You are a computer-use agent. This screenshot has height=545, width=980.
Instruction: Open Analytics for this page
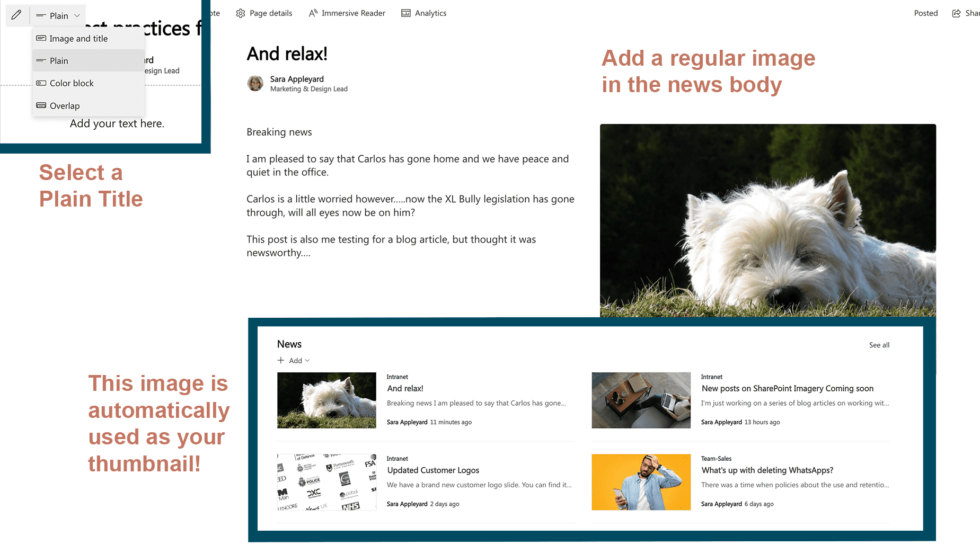click(x=424, y=13)
